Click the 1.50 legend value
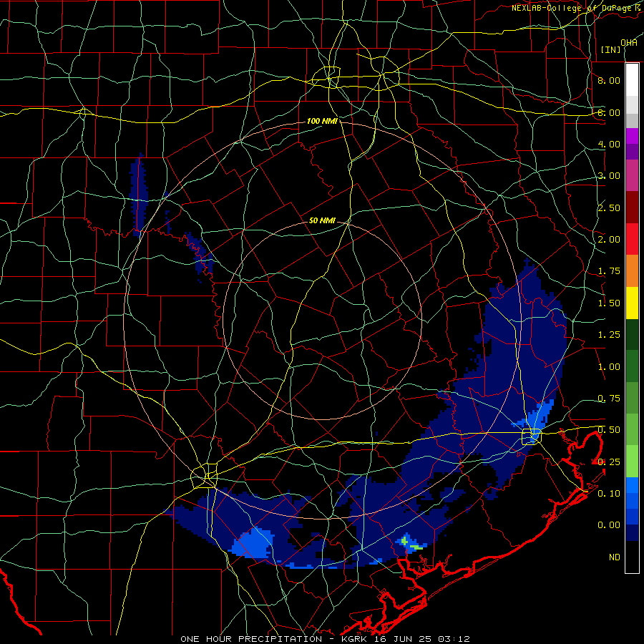The width and height of the screenshot is (644, 644). [x=609, y=303]
